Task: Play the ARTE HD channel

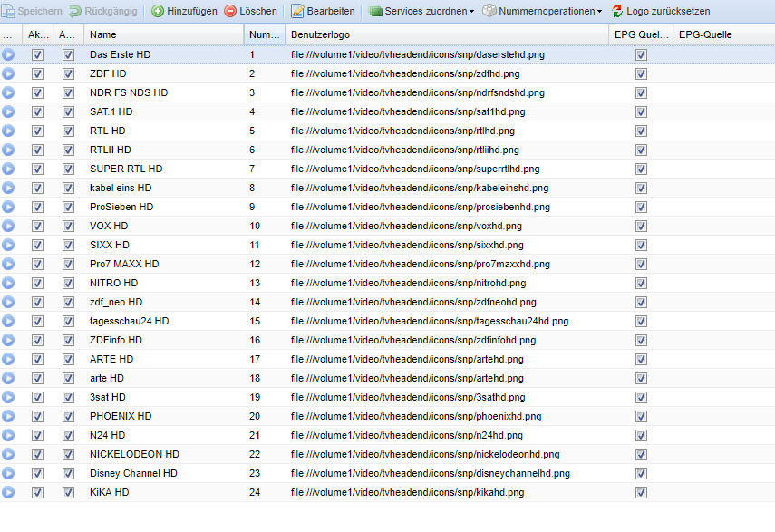Action: pyautogui.click(x=8, y=359)
